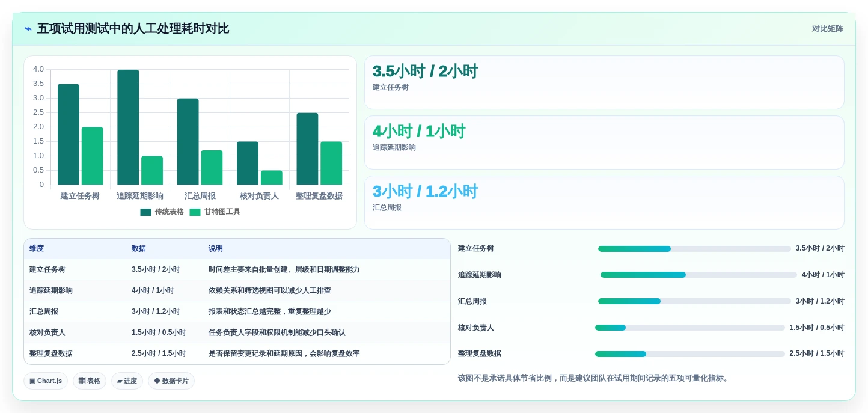Select table cell 整理复盘数据
Screen dimensions: 868x413
point(51,353)
